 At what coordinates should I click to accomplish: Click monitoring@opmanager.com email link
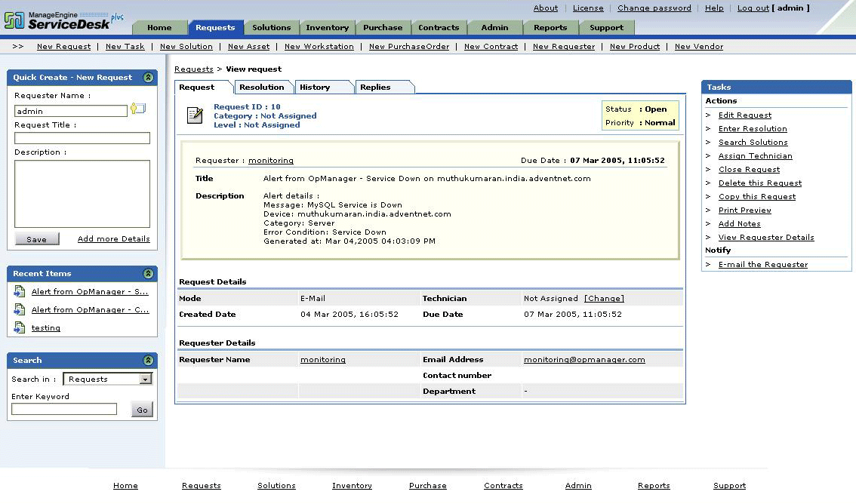pyautogui.click(x=584, y=360)
